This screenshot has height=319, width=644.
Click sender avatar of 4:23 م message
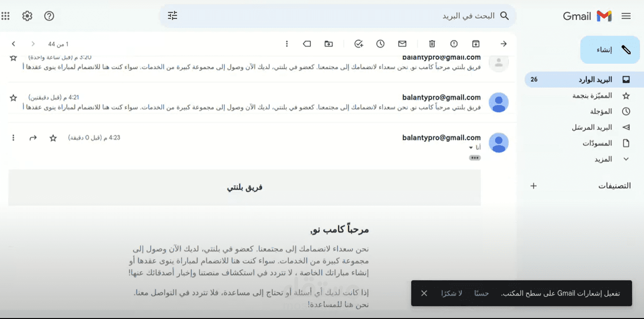pyautogui.click(x=498, y=143)
